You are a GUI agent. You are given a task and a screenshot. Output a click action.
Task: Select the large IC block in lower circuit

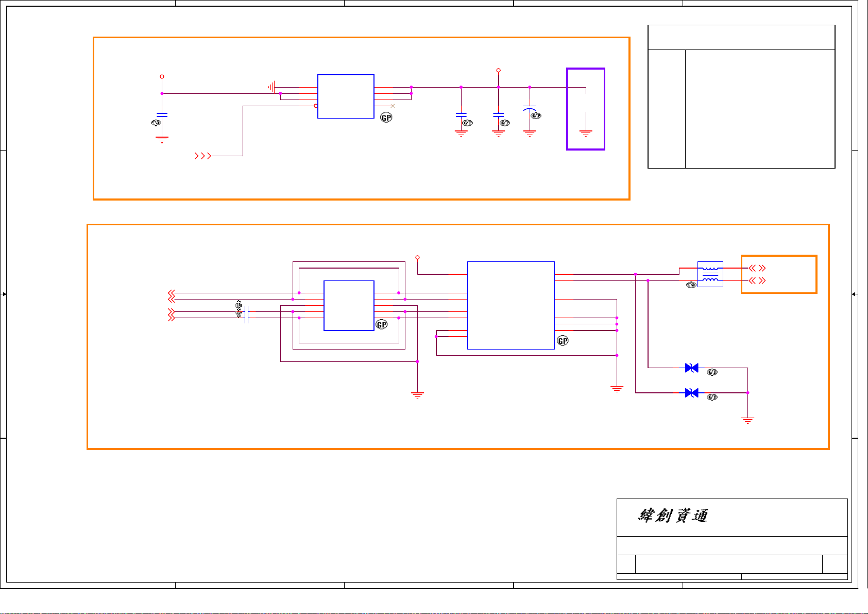510,305
